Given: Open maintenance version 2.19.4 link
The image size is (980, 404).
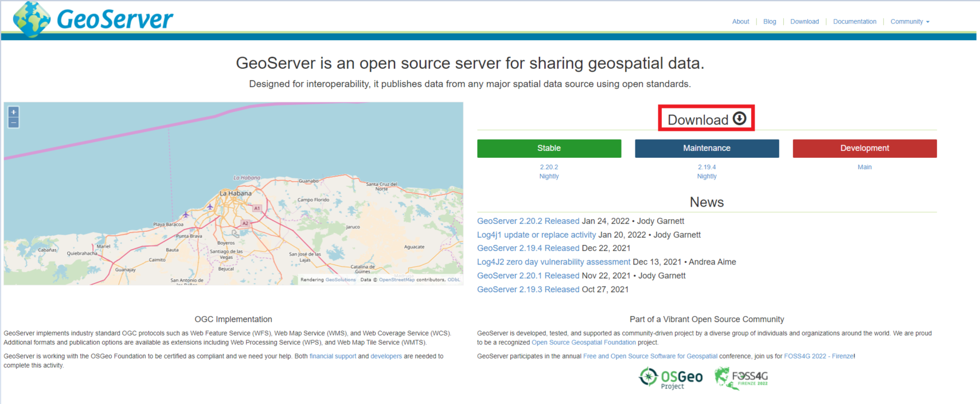Looking at the screenshot, I should tap(706, 167).
